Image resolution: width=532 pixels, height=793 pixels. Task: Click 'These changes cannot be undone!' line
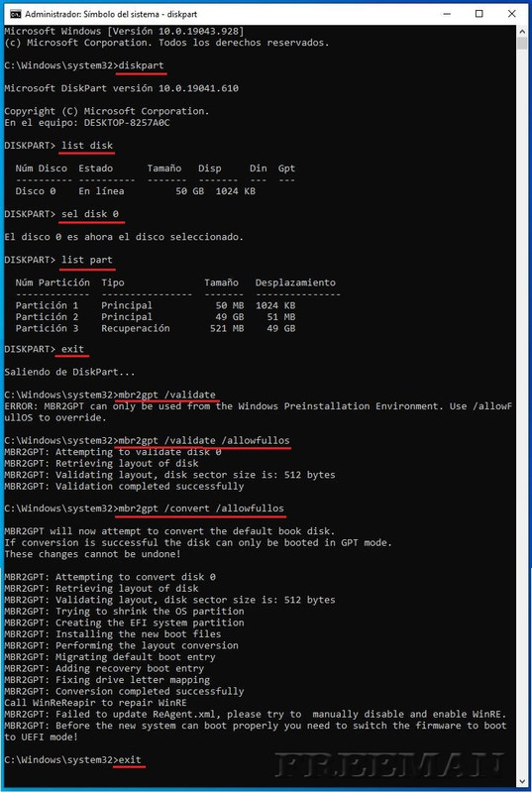[92, 554]
